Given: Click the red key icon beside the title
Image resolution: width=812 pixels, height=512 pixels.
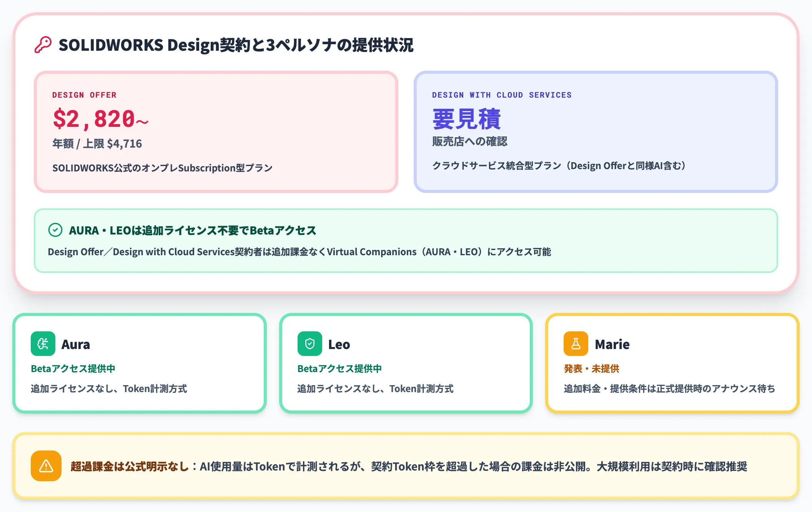Looking at the screenshot, I should (43, 45).
